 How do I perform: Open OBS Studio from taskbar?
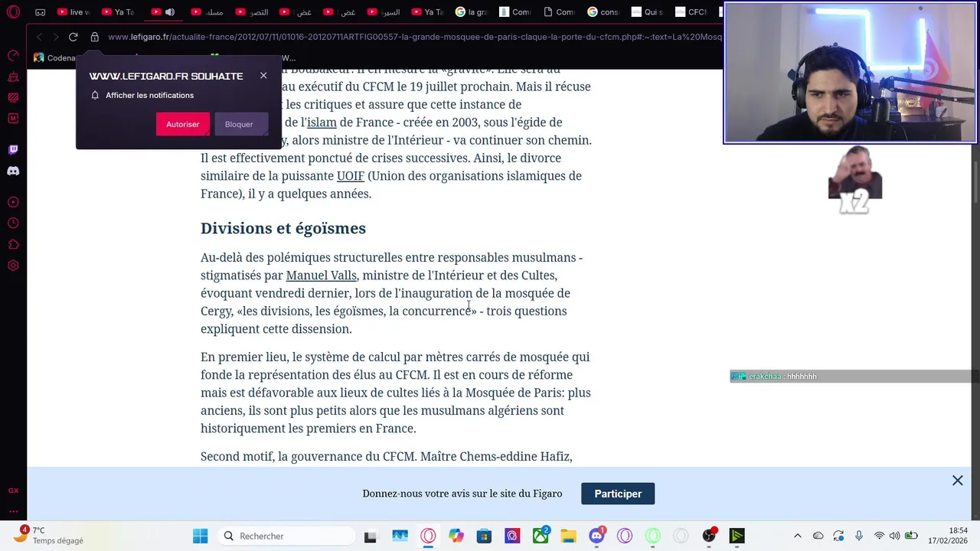pyautogui.click(x=709, y=536)
